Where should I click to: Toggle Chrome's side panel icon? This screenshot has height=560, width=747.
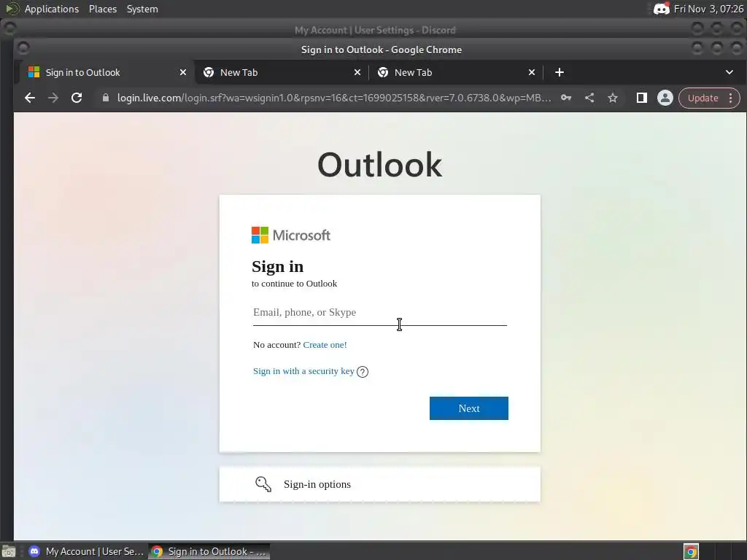click(642, 98)
